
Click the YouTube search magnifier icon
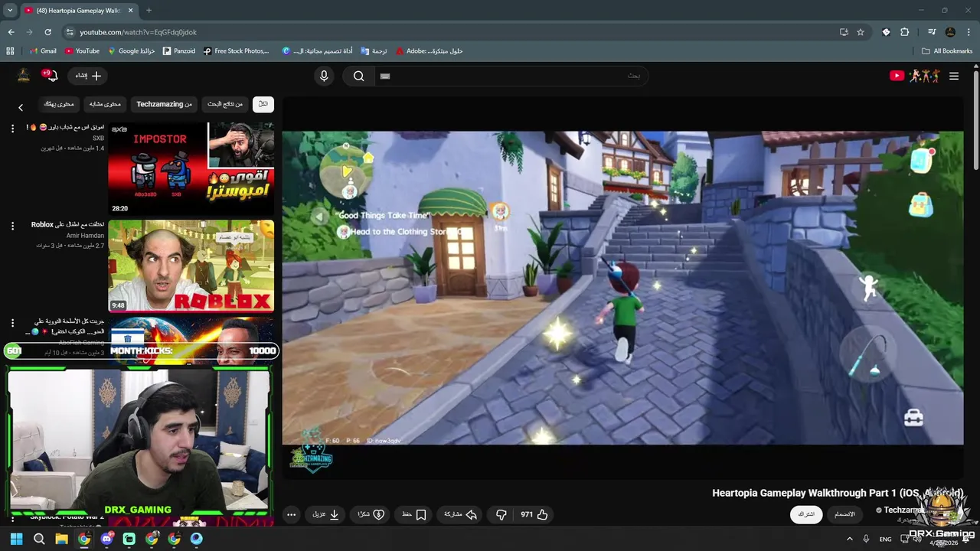tap(358, 76)
